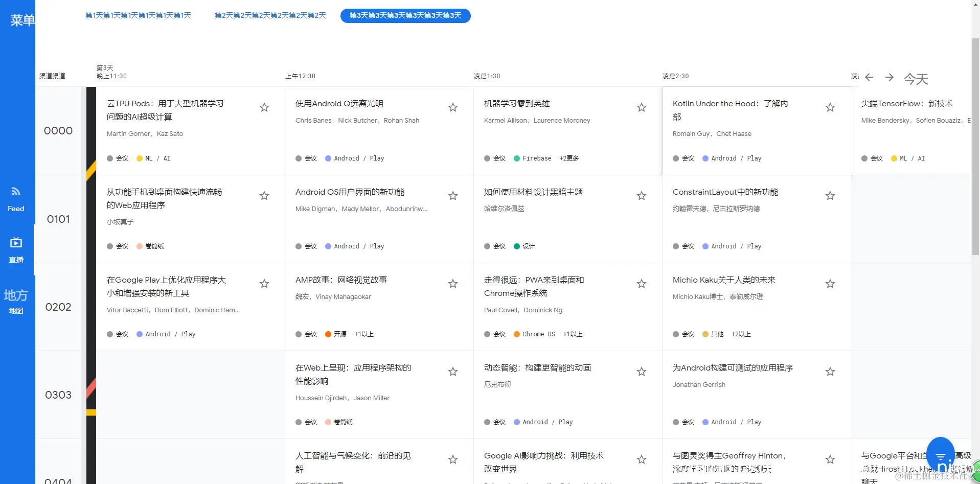The height and width of the screenshot is (484, 980).
Task: Star the 动态智能 animation session
Action: [x=641, y=372]
